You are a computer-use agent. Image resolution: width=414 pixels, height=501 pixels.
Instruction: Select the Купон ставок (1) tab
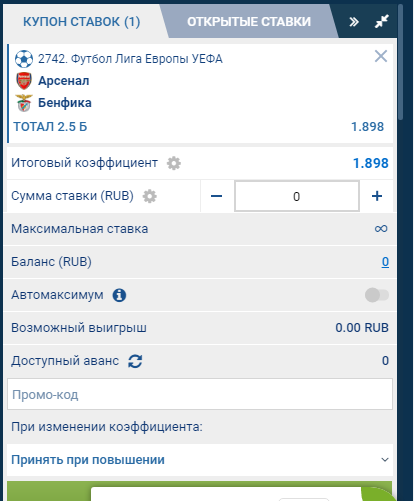tap(82, 22)
